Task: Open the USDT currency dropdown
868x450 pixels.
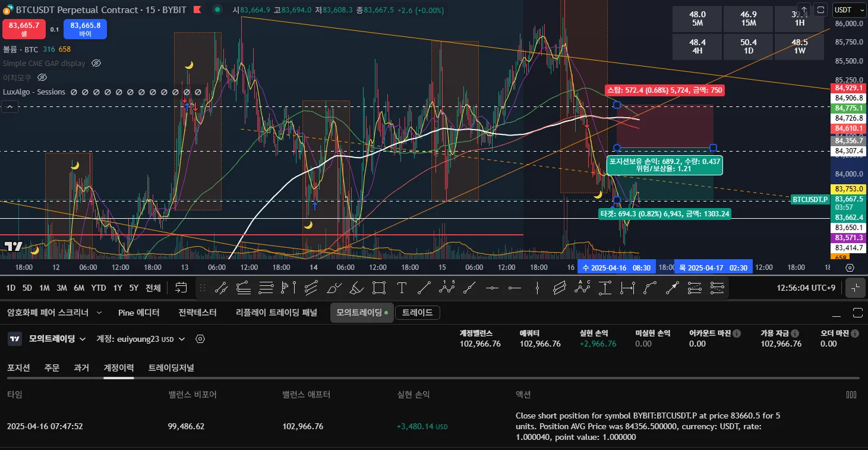Action: pyautogui.click(x=850, y=10)
